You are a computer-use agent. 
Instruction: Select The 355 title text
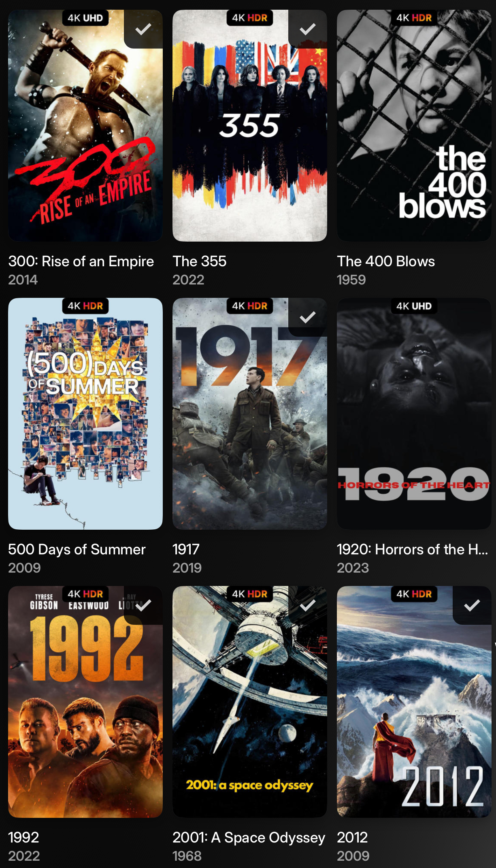200,261
